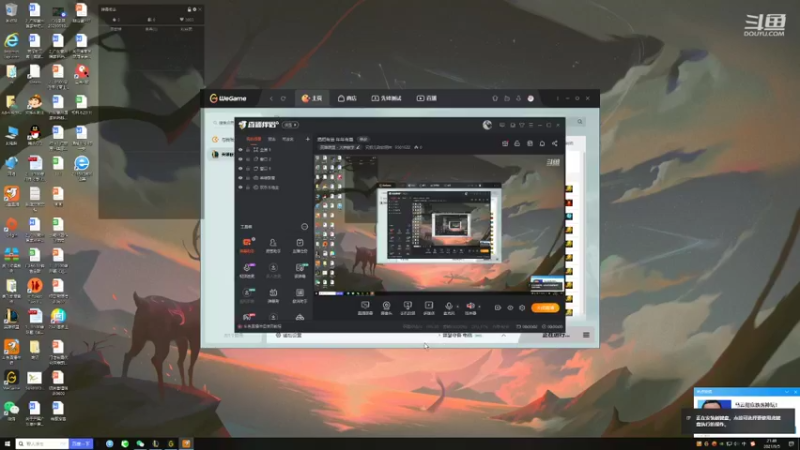The height and width of the screenshot is (450, 800).
Task: Edit the room title pencil field
Action: coord(339,147)
